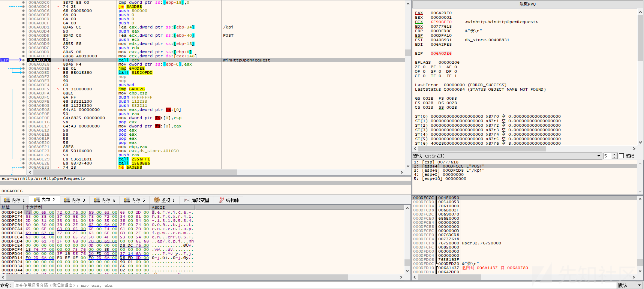Click the memory icon on the 内存 3 tab
The width and height of the screenshot is (644, 289).
pyautogui.click(x=67, y=200)
